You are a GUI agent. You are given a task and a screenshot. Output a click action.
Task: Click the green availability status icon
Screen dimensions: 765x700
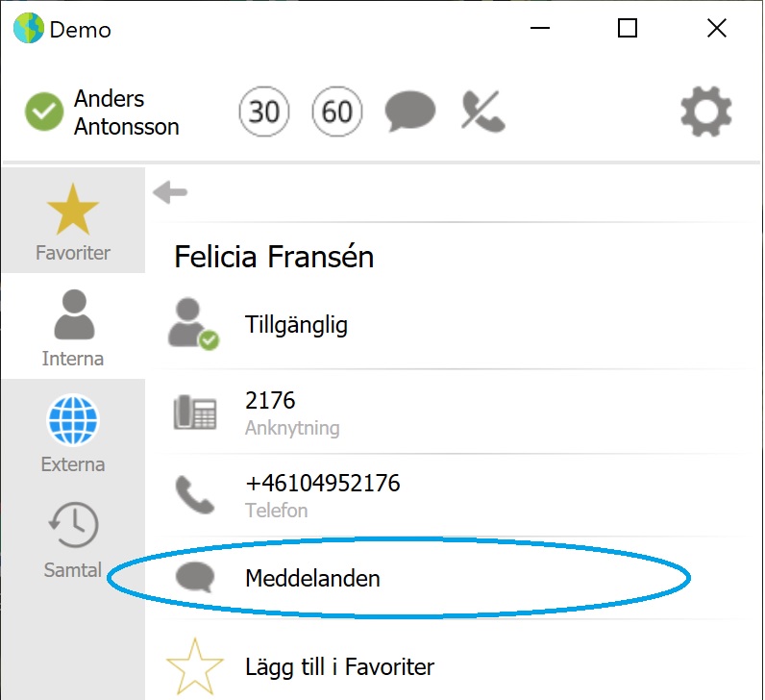point(44,112)
